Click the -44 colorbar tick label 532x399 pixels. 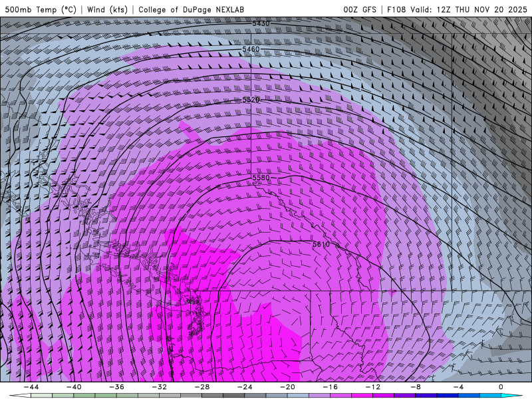click(31, 387)
